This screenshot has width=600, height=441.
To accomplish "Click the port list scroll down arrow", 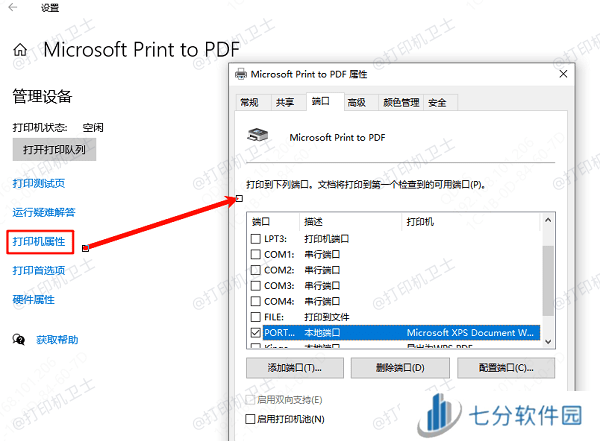I will click(x=548, y=341).
